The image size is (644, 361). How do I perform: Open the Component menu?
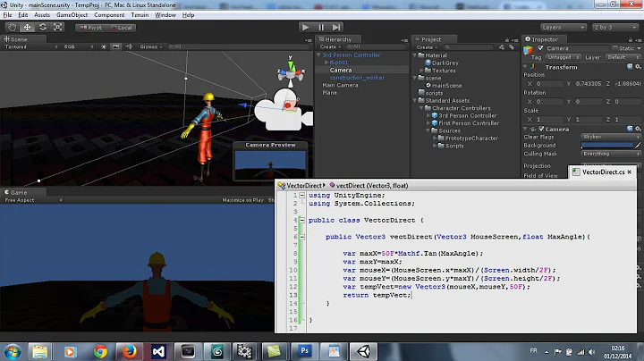[x=109, y=15]
